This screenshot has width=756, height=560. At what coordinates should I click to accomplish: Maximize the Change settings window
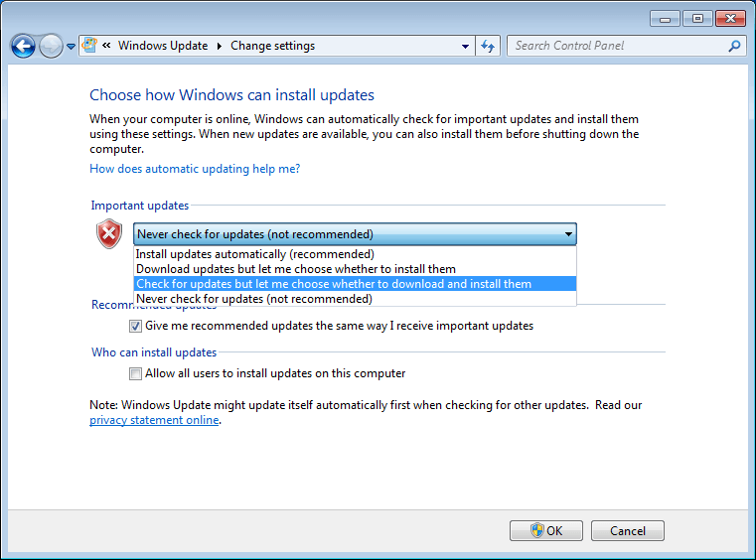697,18
